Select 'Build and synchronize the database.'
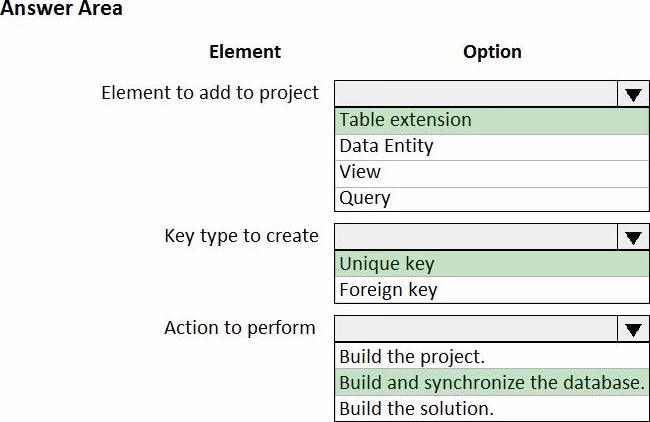Image resolution: width=650 pixels, height=422 pixels. 492,382
